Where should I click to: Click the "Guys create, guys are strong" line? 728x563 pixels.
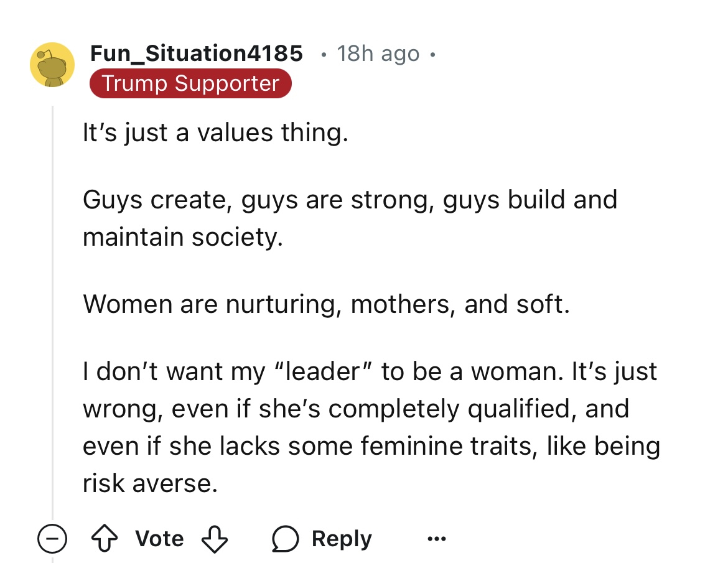click(350, 200)
